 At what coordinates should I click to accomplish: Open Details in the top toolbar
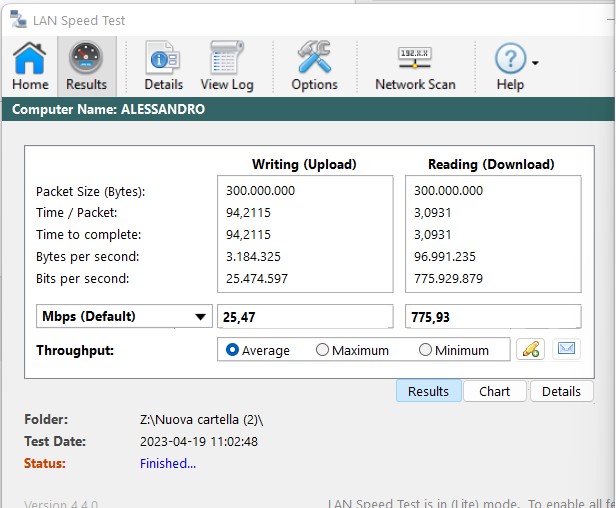coord(163,66)
